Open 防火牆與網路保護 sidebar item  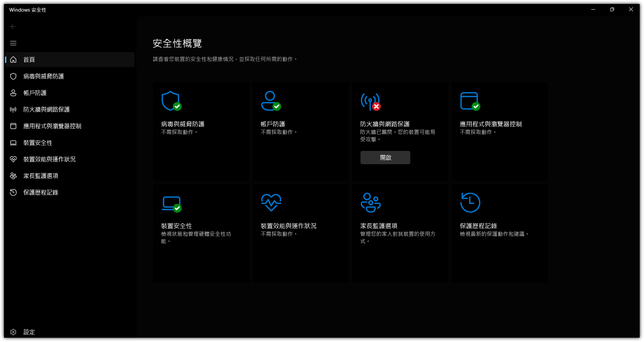(70, 109)
